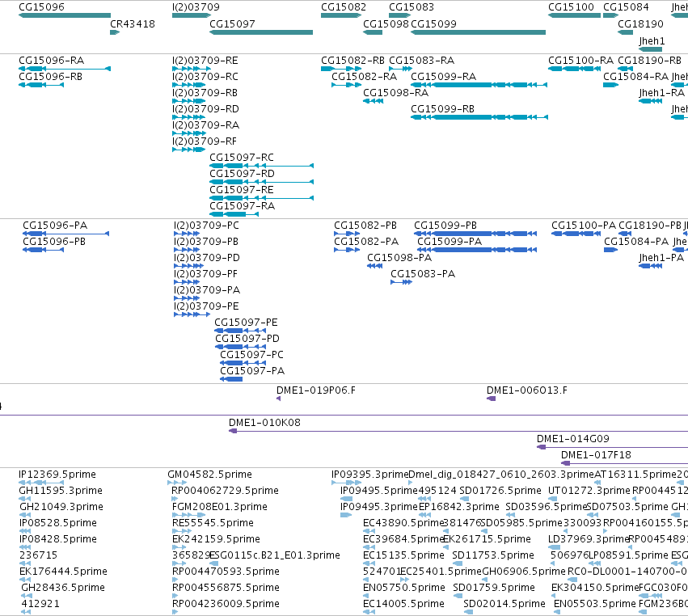The image size is (688, 616).
Task: Select BAC end DME1-019P06.F
Action: 316,390
